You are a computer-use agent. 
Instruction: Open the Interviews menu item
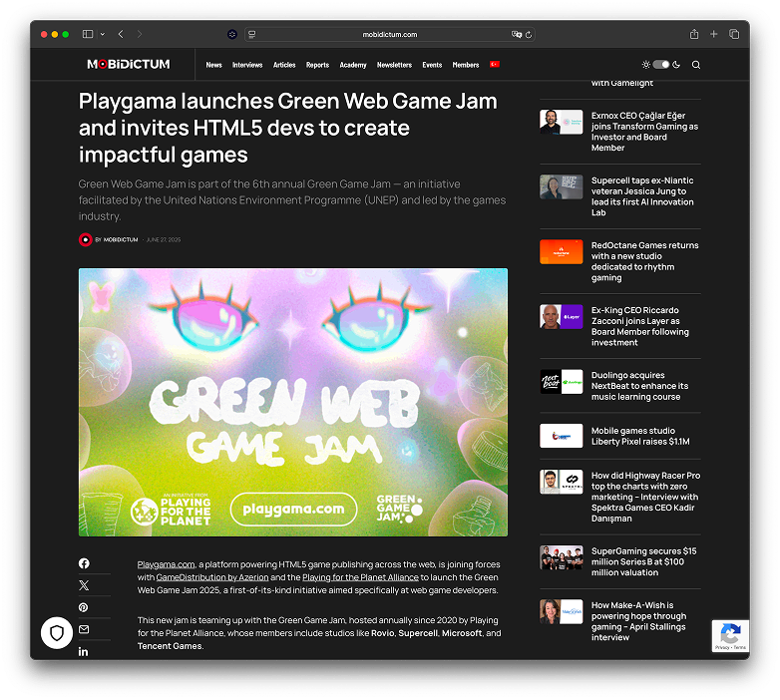tap(247, 65)
